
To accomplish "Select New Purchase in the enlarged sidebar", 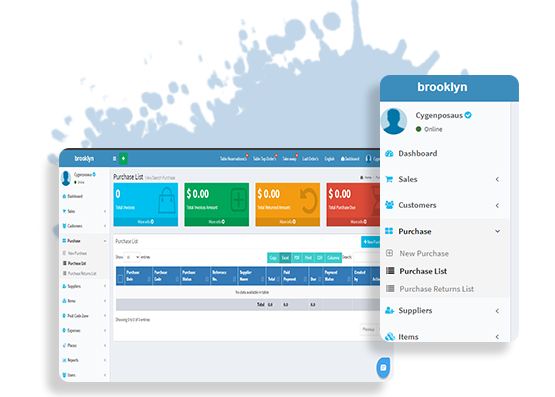I will click(424, 253).
